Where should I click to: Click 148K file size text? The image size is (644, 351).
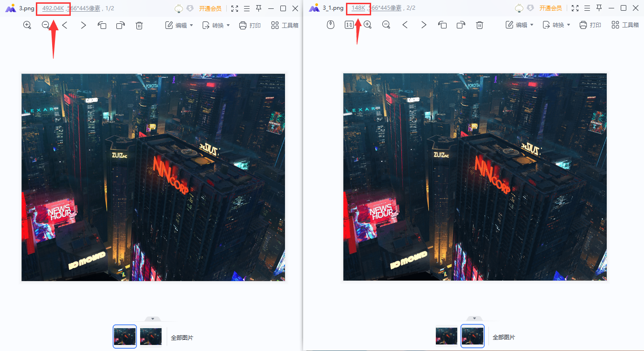[x=358, y=8]
